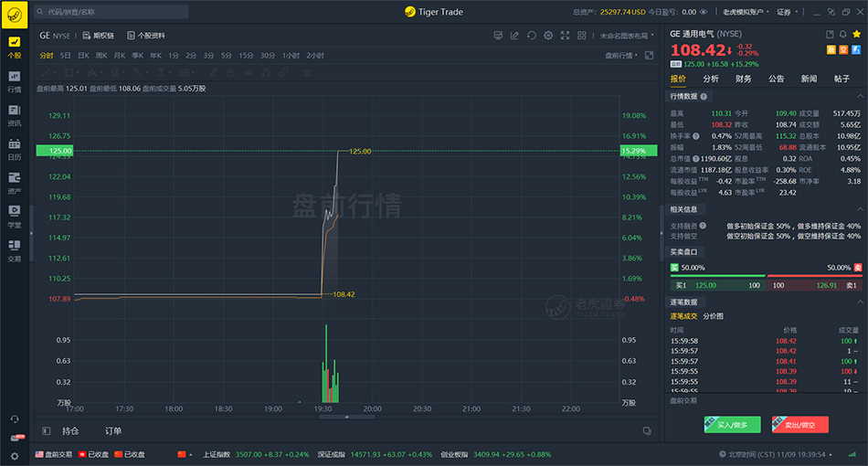Click the stock search input field
The image size is (868, 466).
point(111,12)
